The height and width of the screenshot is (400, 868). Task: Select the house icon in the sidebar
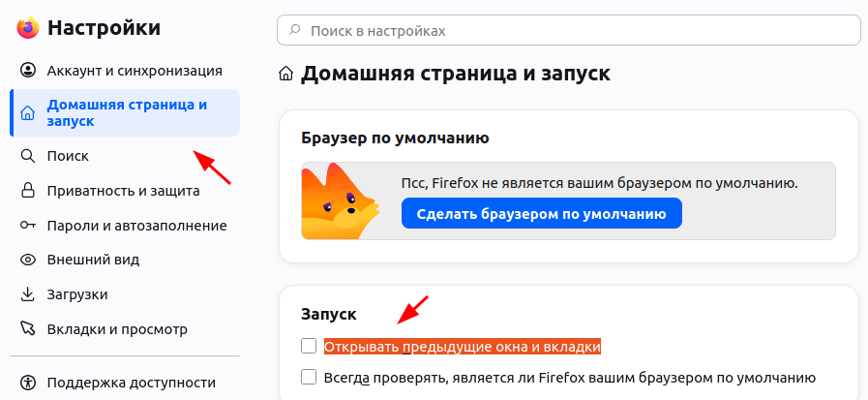tap(27, 113)
